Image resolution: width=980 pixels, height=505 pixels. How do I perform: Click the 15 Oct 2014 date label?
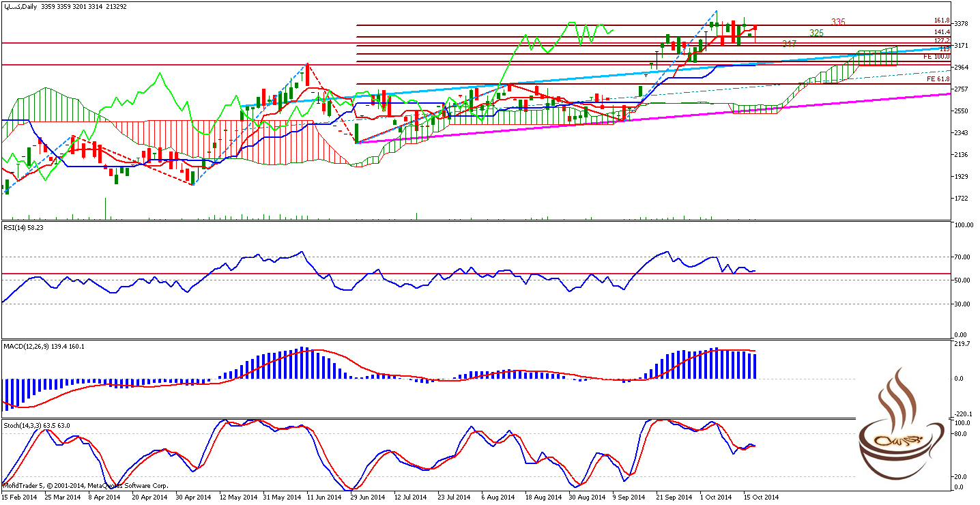pyautogui.click(x=761, y=497)
